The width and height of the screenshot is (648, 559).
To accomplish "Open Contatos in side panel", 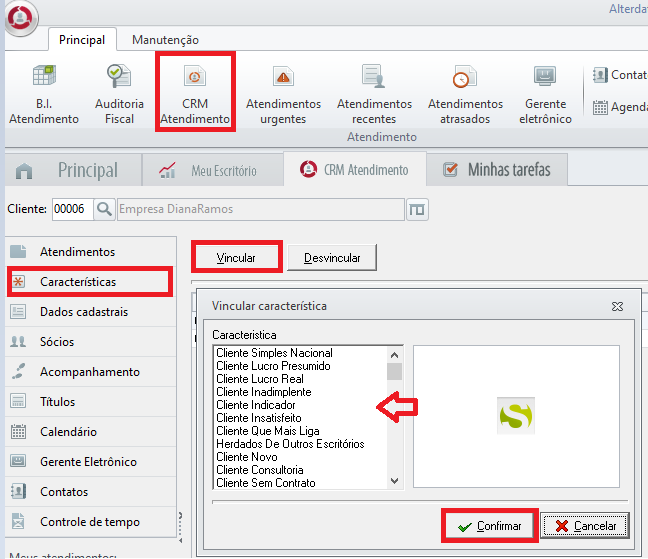I will [x=91, y=492].
